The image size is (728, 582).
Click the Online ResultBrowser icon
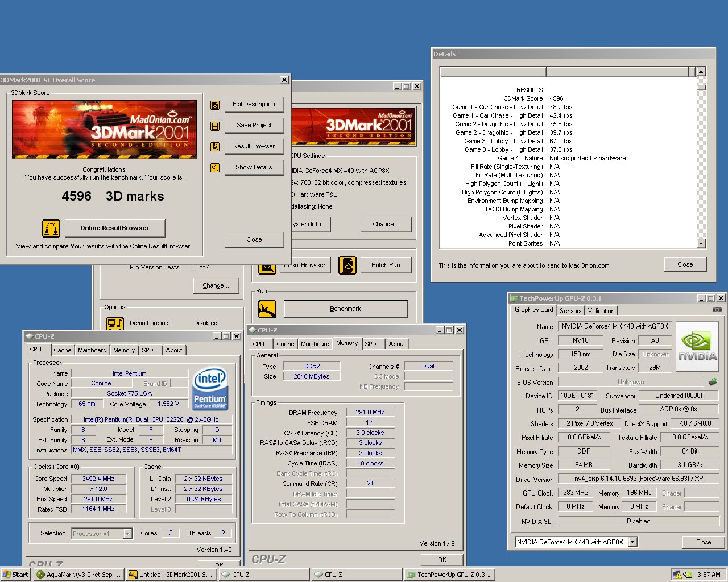(51, 228)
